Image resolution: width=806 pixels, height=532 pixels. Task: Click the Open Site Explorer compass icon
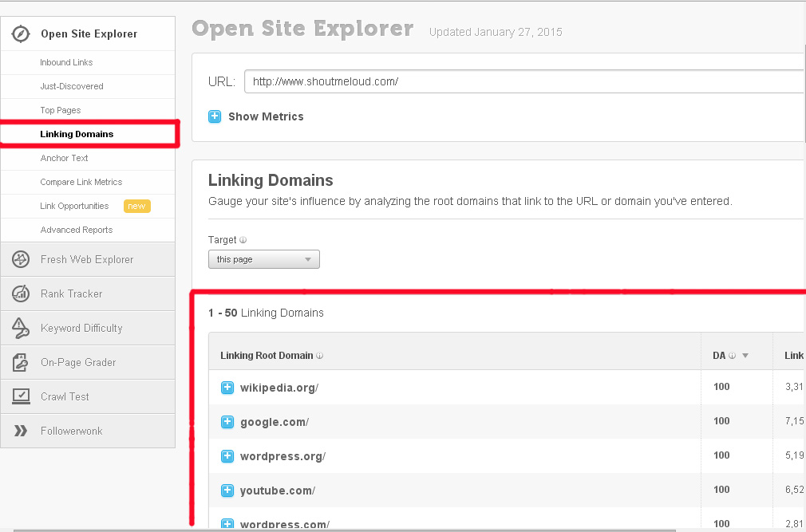[x=21, y=34]
